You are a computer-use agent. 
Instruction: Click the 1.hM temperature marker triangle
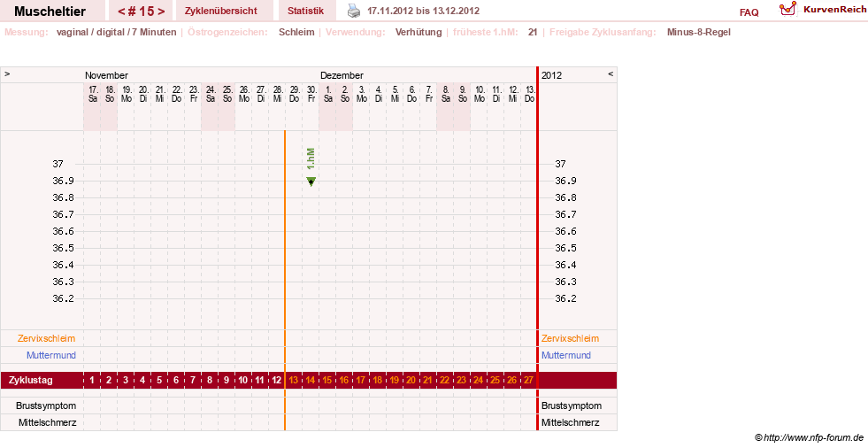pos(311,182)
